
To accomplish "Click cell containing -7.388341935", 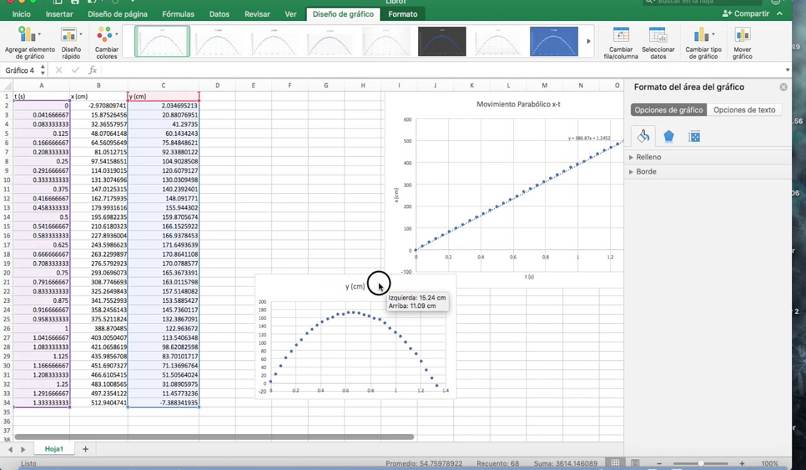I will click(163, 403).
